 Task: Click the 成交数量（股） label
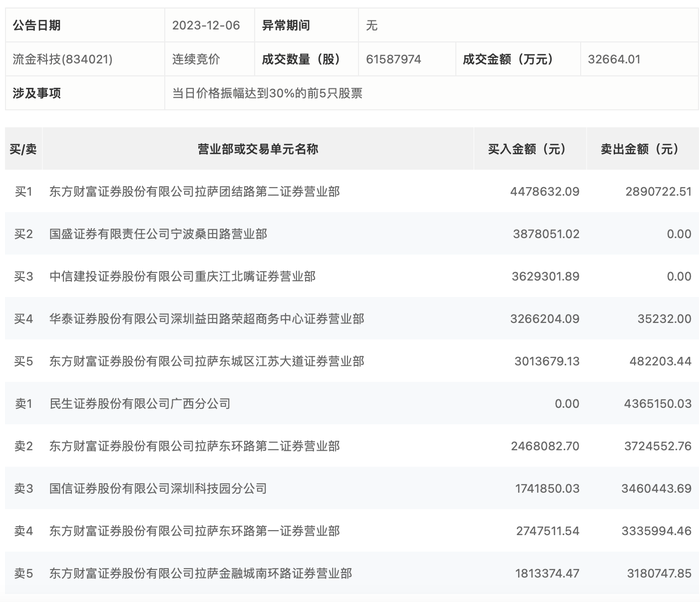pos(301,59)
